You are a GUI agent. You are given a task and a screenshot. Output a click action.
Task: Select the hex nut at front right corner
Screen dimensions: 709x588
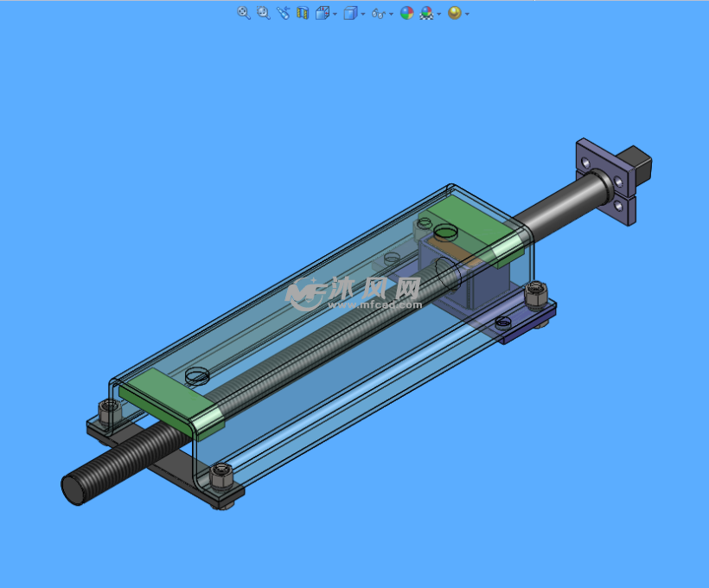(221, 476)
